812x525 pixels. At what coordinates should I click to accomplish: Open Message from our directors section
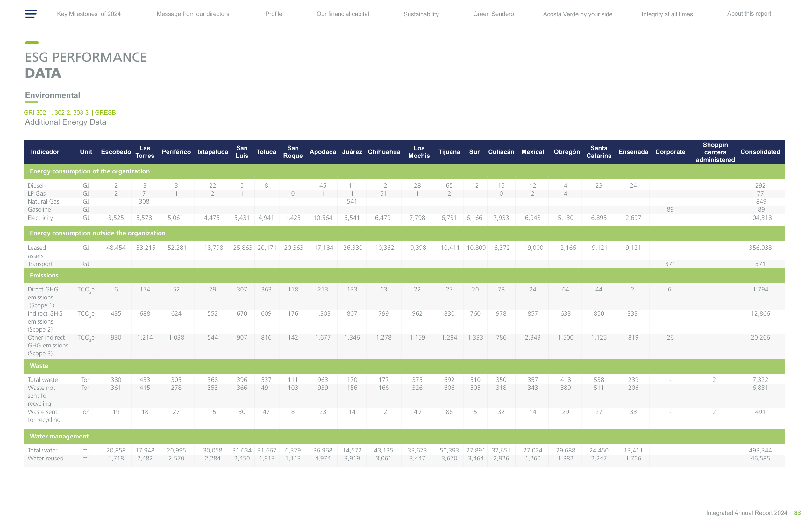[x=193, y=14]
